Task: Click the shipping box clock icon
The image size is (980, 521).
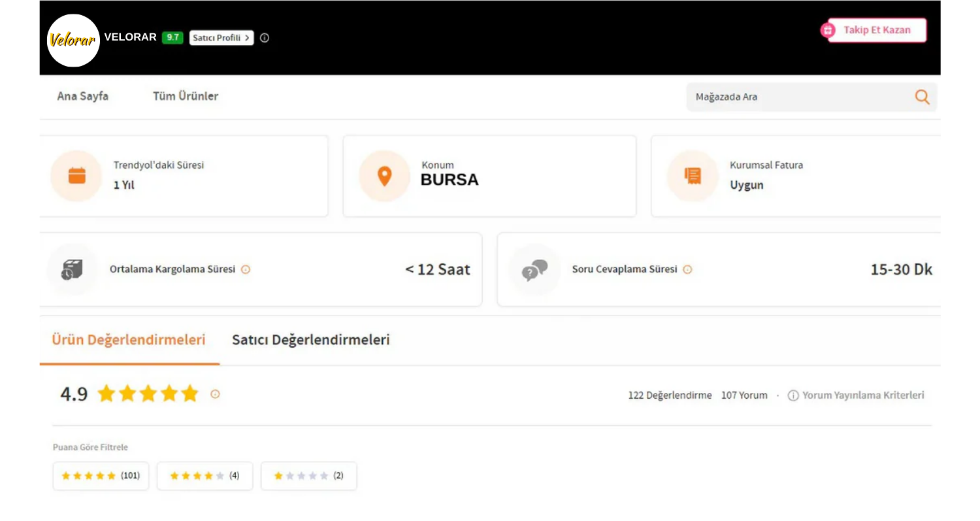Action: click(x=72, y=270)
